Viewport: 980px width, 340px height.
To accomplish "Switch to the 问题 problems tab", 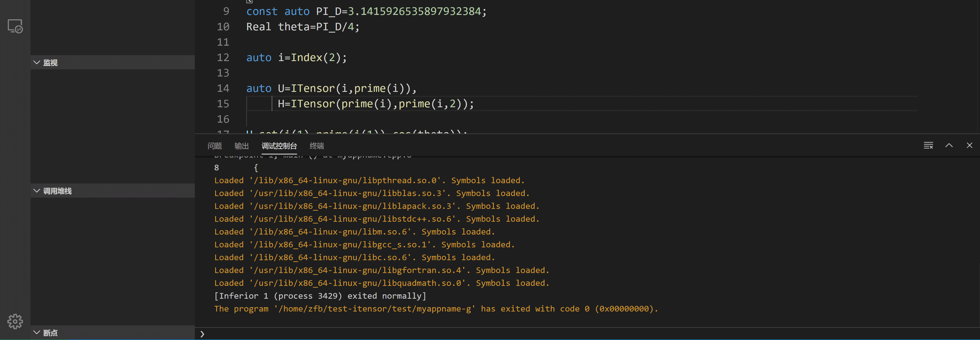I will point(215,146).
